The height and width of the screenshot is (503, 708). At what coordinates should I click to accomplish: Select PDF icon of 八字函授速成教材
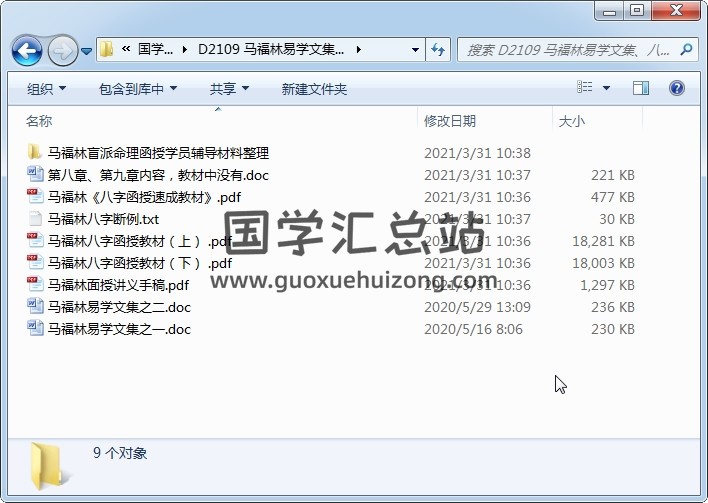tap(35, 196)
